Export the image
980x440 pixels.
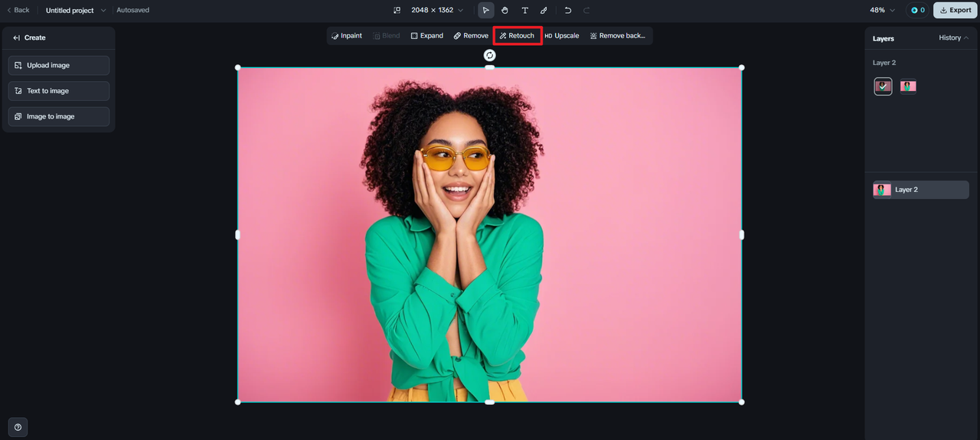(x=955, y=10)
